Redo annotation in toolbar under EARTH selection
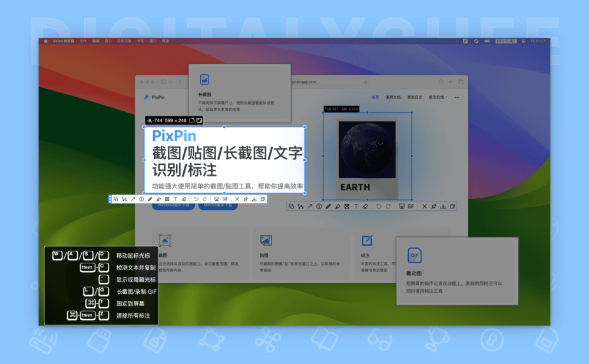Screen dimensions: 589x364 pos(388,206)
